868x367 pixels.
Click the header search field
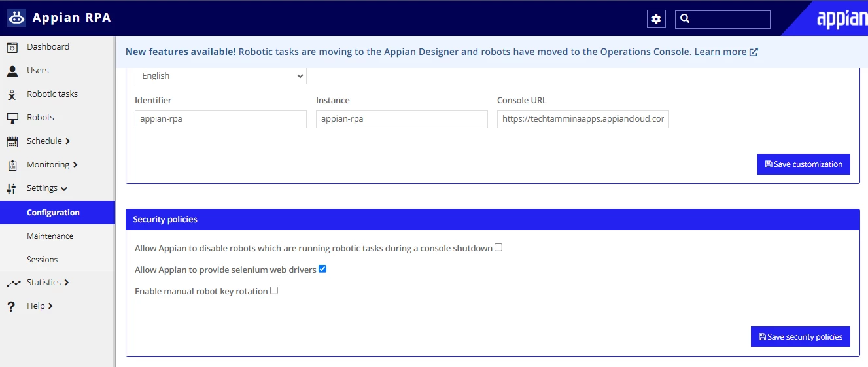click(x=723, y=19)
